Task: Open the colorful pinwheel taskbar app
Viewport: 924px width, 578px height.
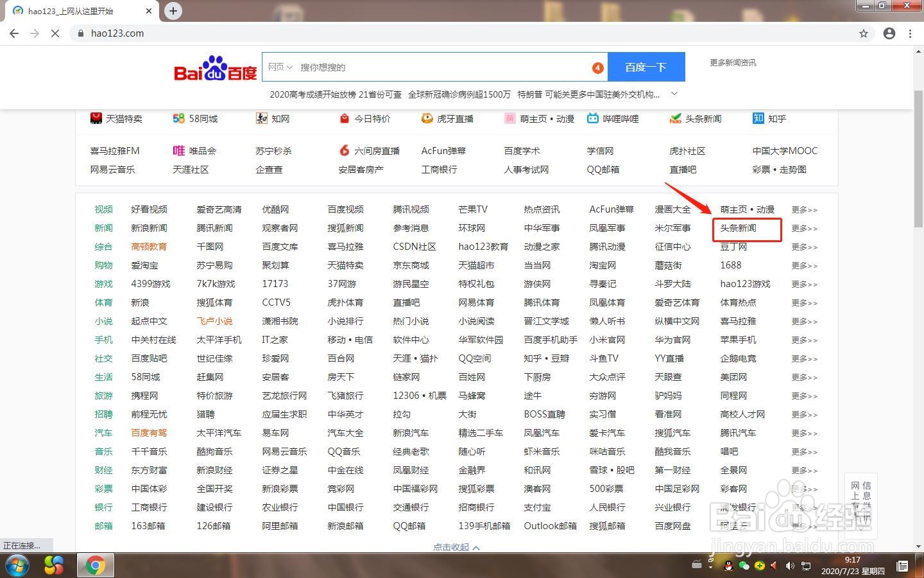Action: coord(54,566)
